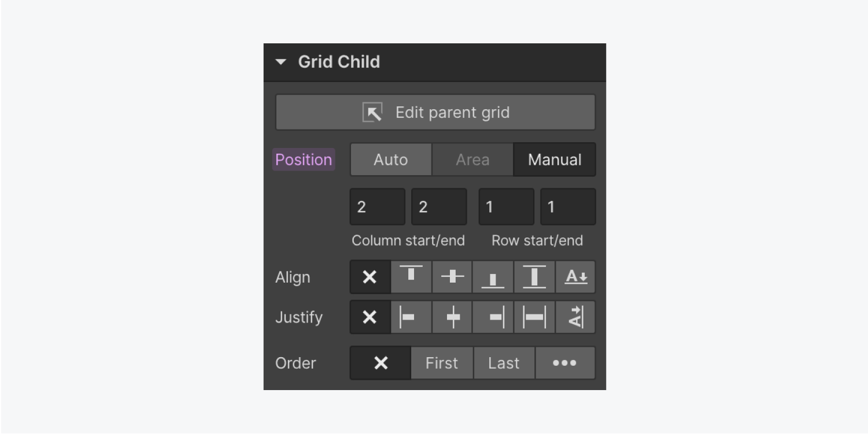Select Justify center icon
Image resolution: width=868 pixels, height=434 pixels.
coord(452,317)
